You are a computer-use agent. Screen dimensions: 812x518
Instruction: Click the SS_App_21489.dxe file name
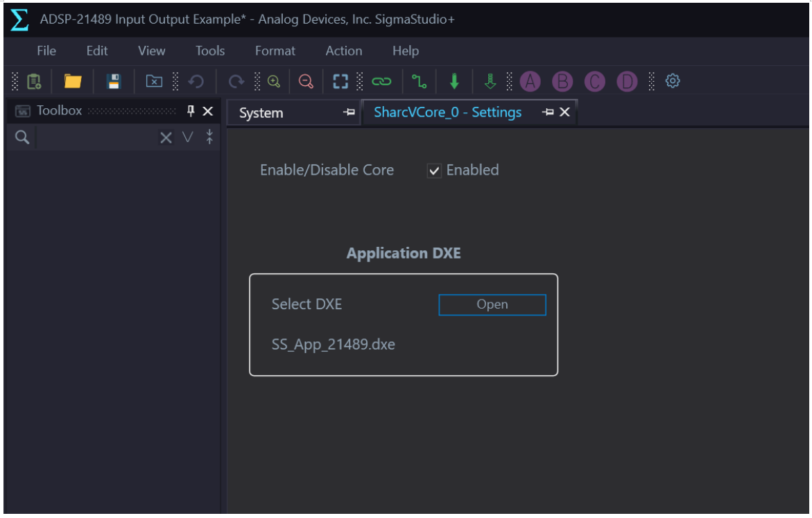tap(334, 345)
